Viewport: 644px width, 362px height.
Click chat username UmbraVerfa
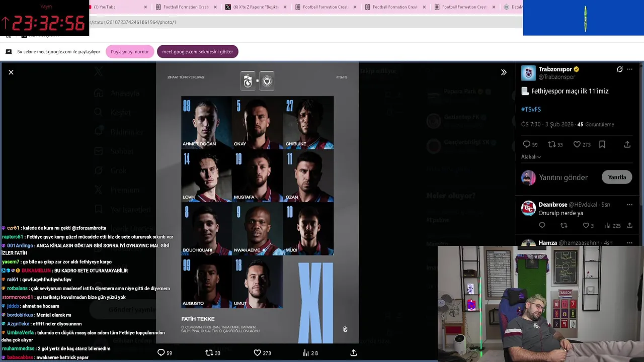tap(20, 333)
